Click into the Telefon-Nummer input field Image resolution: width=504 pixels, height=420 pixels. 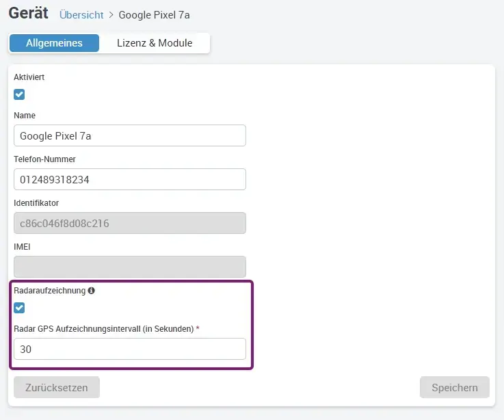coord(129,179)
